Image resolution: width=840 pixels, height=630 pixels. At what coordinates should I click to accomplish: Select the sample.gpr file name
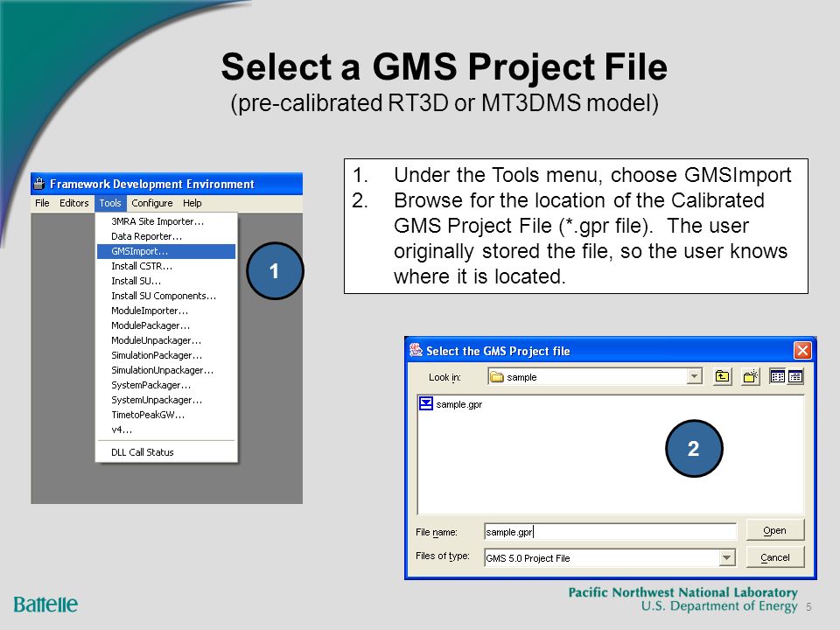[459, 404]
